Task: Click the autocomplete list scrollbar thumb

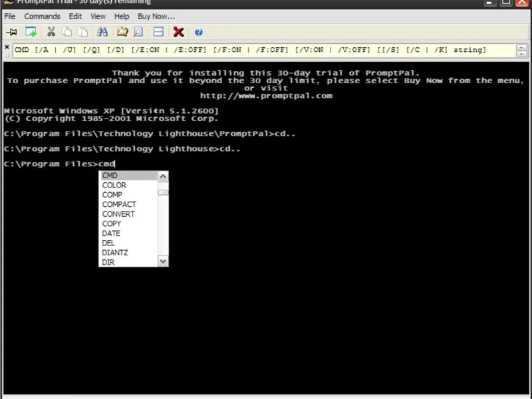Action: pyautogui.click(x=163, y=192)
